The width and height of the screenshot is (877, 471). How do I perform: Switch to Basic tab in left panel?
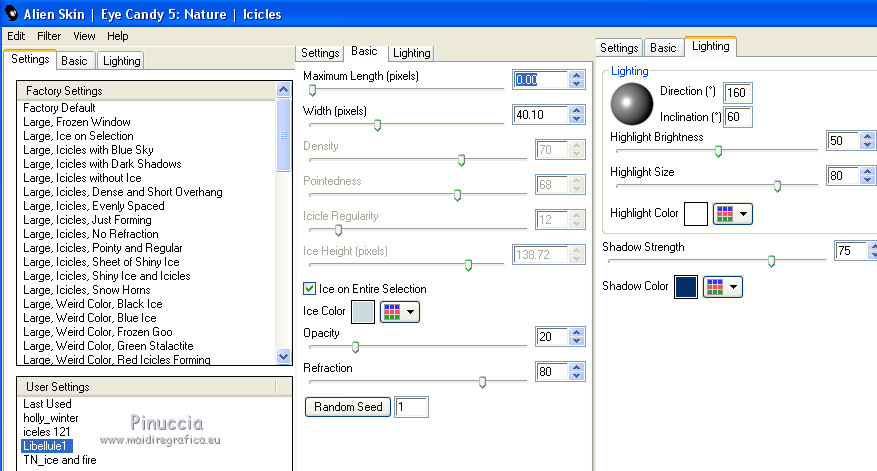pos(74,61)
